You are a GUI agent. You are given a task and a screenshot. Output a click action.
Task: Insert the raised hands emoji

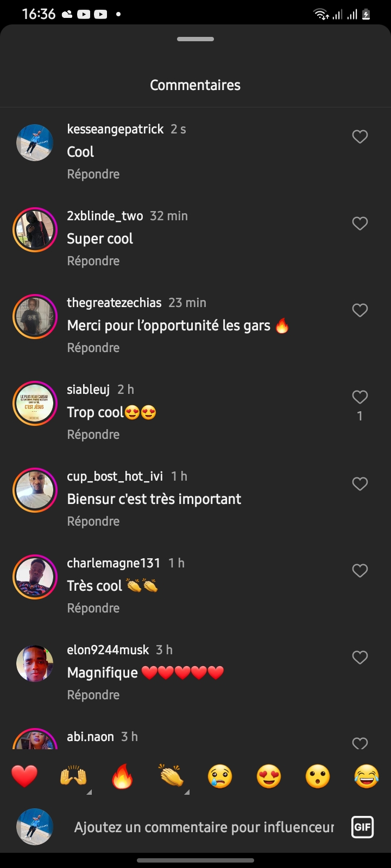(73, 776)
